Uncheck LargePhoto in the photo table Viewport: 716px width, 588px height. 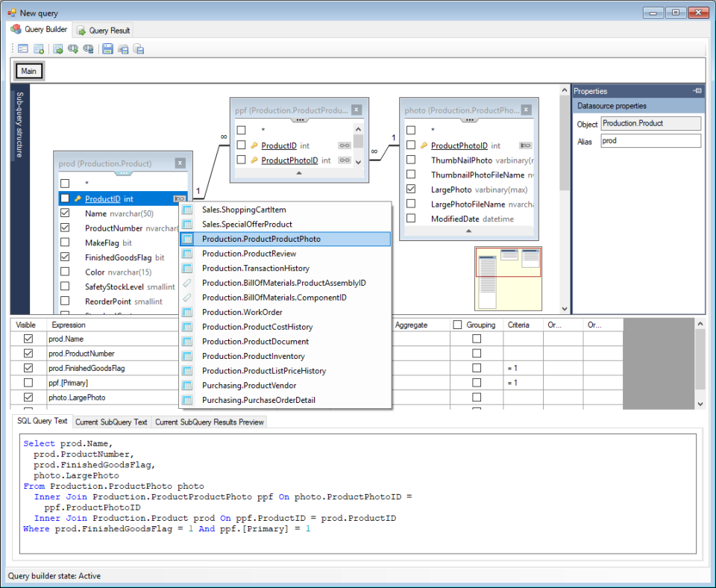(410, 188)
